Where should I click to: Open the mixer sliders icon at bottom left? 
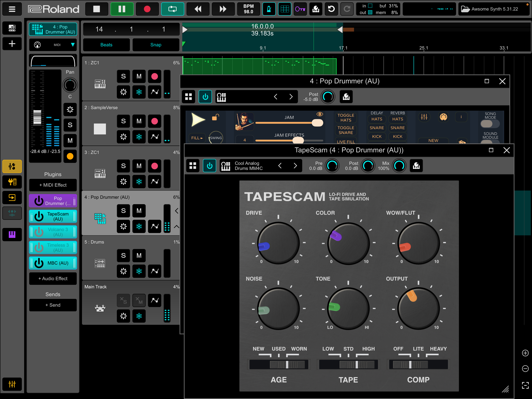[12, 384]
